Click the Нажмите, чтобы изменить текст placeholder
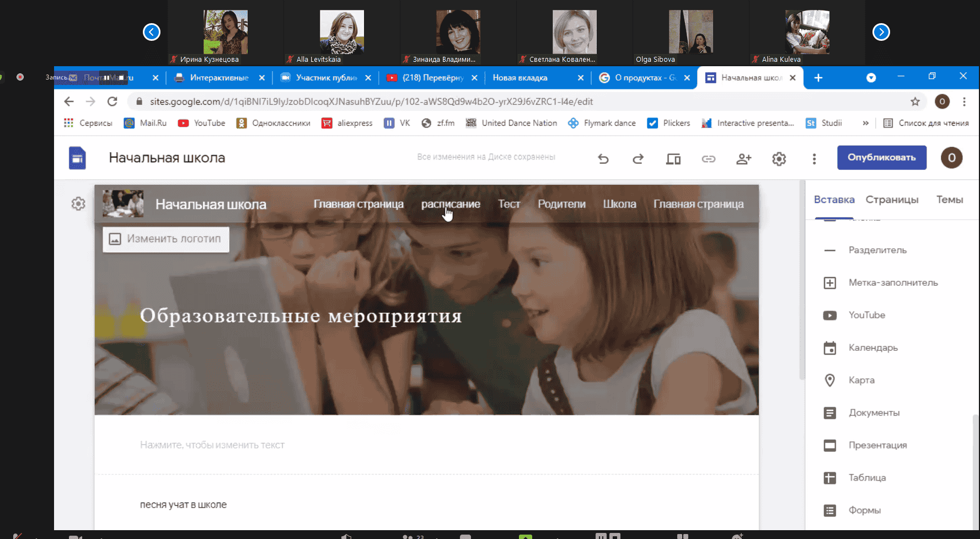 pyautogui.click(x=212, y=445)
